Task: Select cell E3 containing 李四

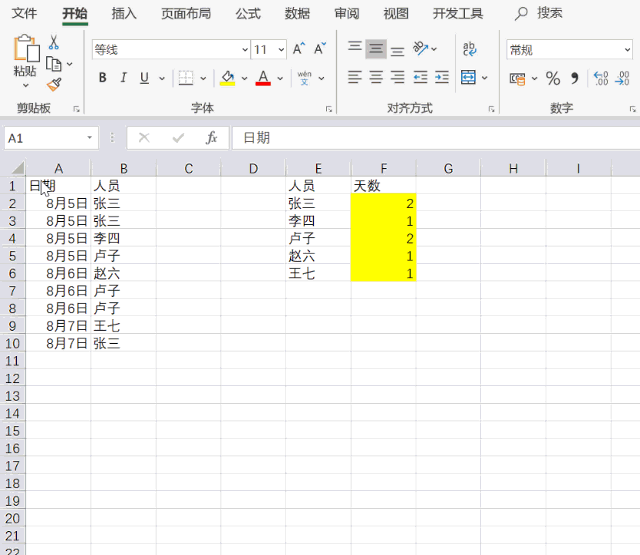Action: pyautogui.click(x=318, y=221)
